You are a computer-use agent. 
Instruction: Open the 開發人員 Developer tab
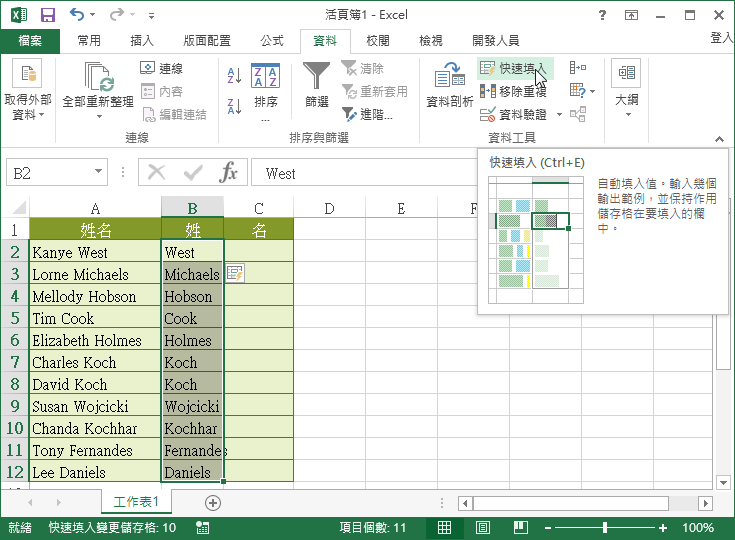pyautogui.click(x=495, y=41)
